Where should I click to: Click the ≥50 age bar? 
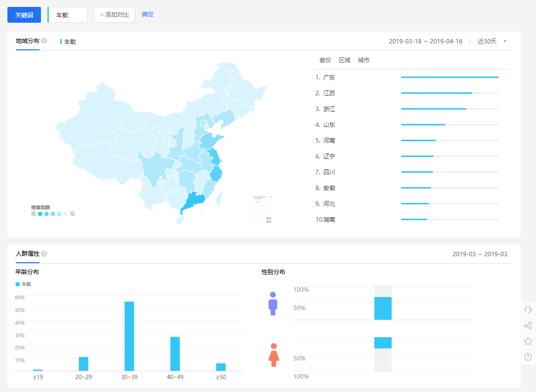[x=221, y=367]
